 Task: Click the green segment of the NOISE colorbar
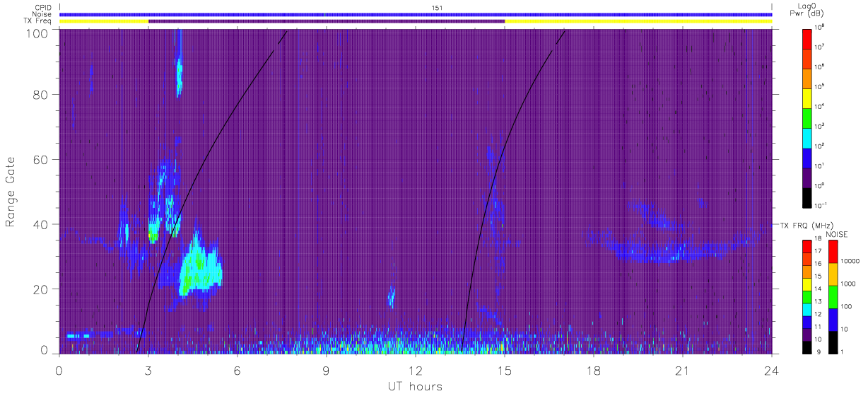pyautogui.click(x=834, y=297)
